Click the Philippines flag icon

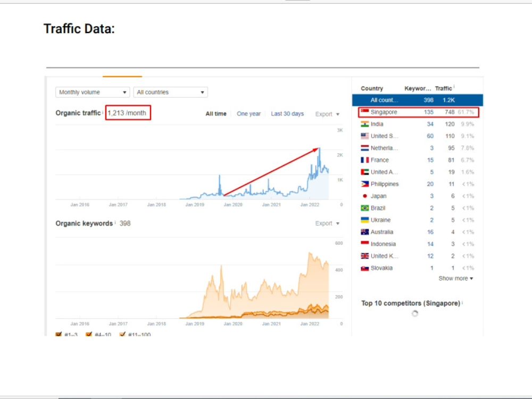click(365, 184)
